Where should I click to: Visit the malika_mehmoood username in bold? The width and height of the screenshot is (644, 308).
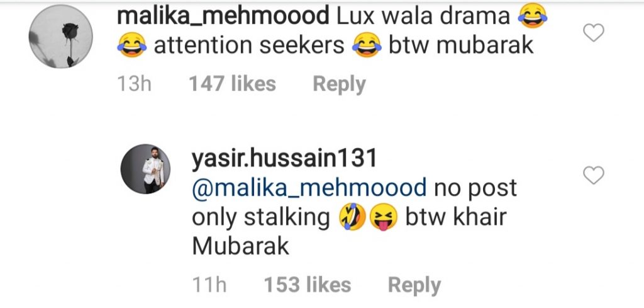pyautogui.click(x=223, y=16)
